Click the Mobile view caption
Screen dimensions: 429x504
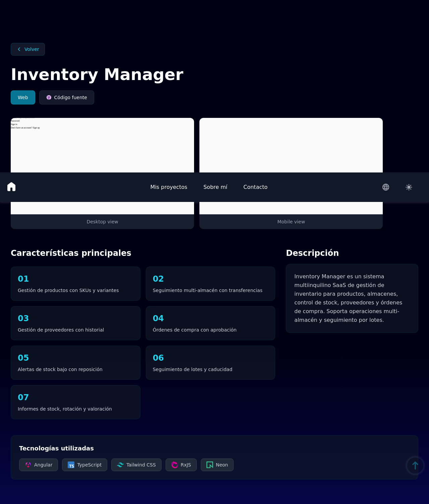click(291, 222)
